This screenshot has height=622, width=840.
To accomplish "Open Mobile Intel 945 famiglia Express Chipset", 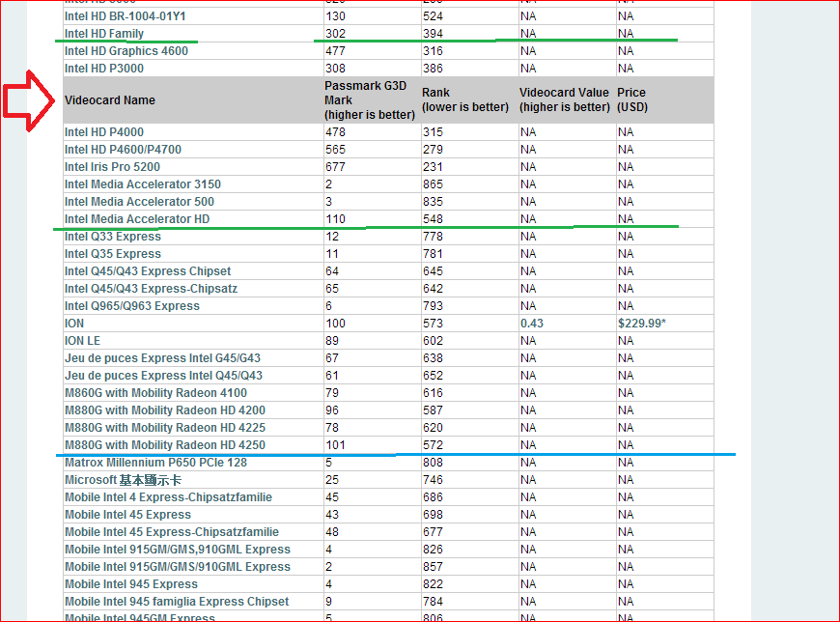I will click(177, 602).
